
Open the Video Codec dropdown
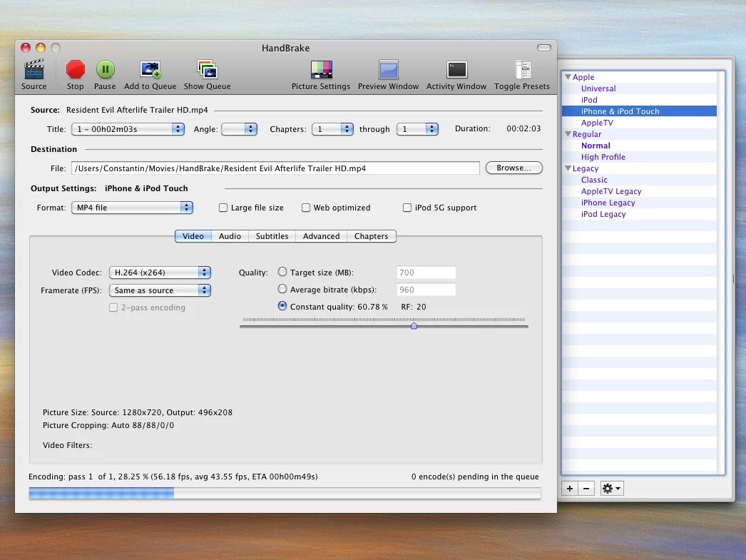tap(160, 272)
